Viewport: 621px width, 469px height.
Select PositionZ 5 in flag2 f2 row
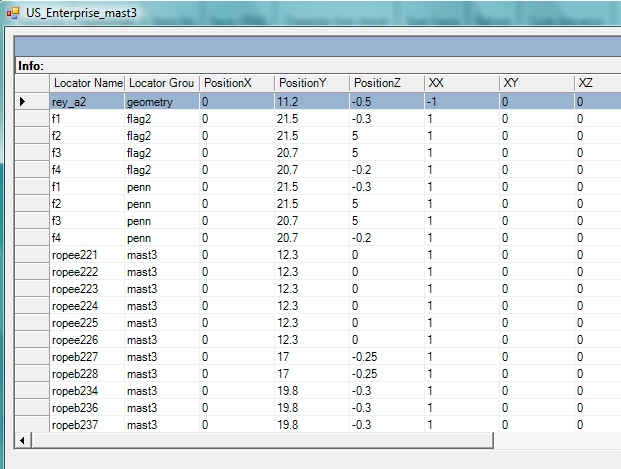click(387, 136)
